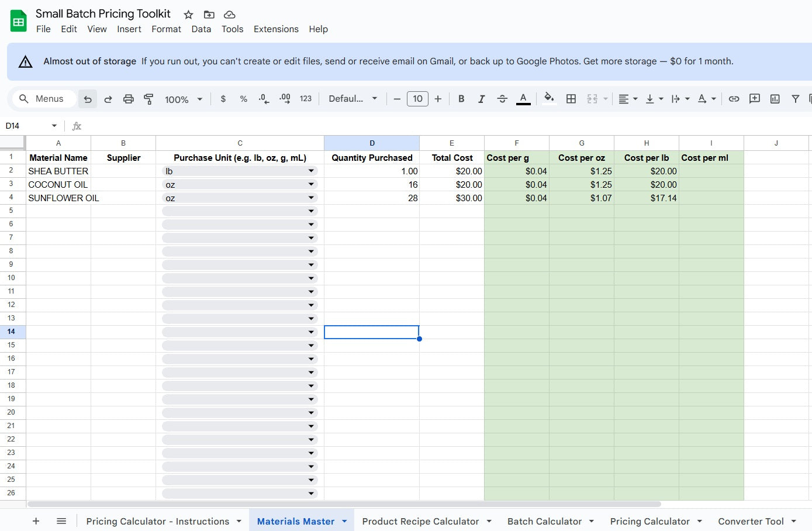Select the paint format roller
The image size is (812, 531).
pos(148,99)
